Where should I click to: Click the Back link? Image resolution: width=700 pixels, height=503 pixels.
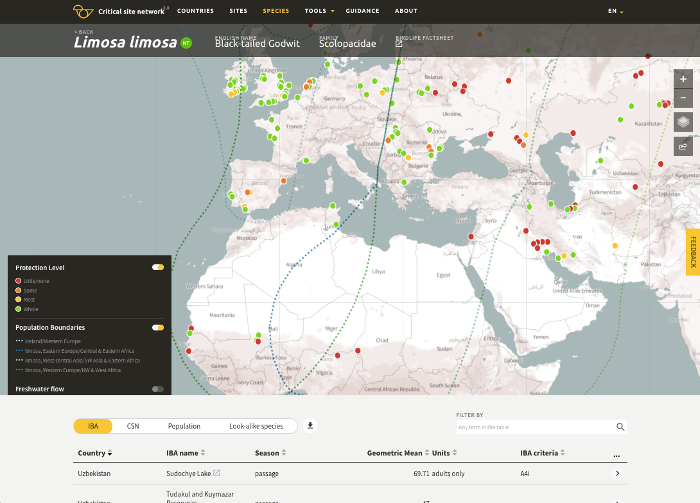pos(84,32)
